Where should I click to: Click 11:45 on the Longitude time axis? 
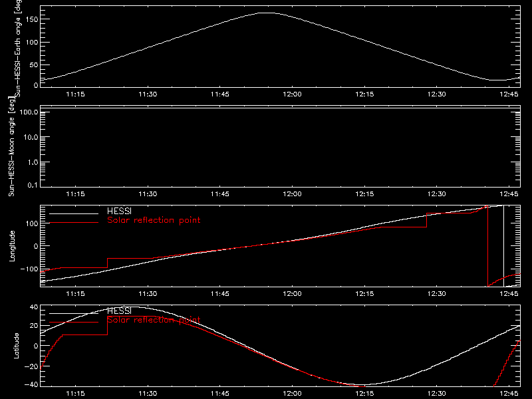pyautogui.click(x=220, y=294)
